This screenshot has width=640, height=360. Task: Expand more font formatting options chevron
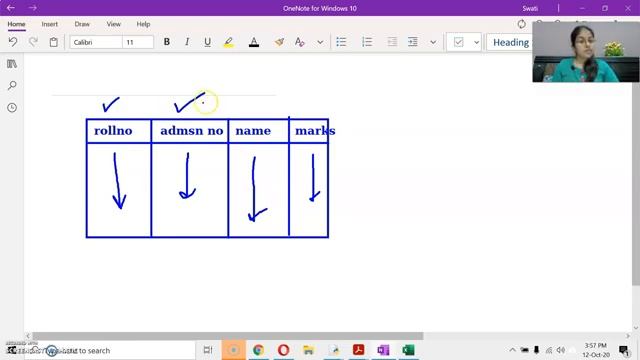click(320, 42)
